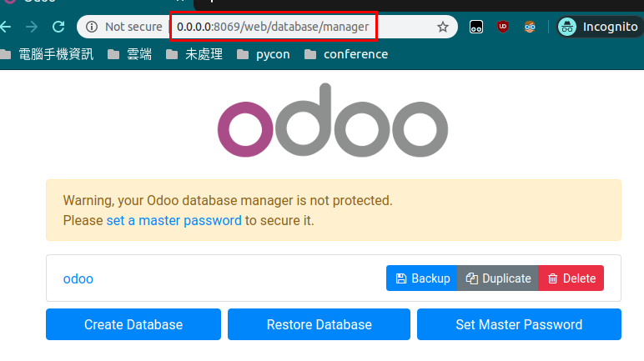Expand the 雲端 bookmark folder
Image resolution: width=644 pixels, height=361 pixels.
129,54
